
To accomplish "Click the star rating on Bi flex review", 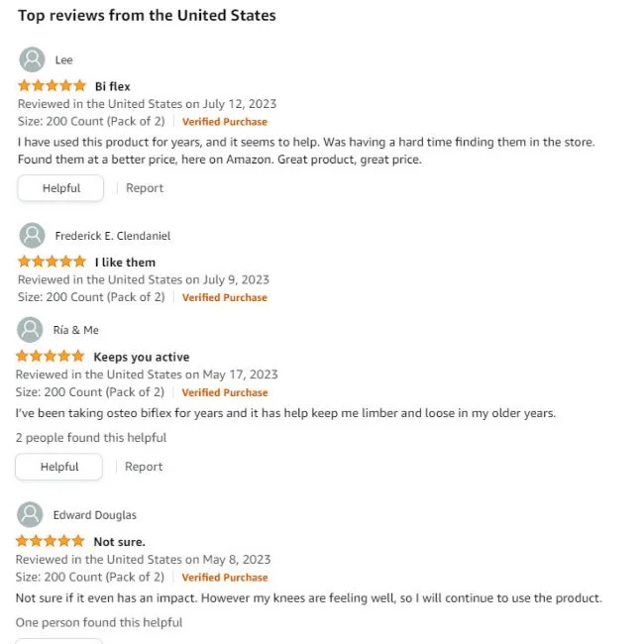I will click(x=52, y=86).
